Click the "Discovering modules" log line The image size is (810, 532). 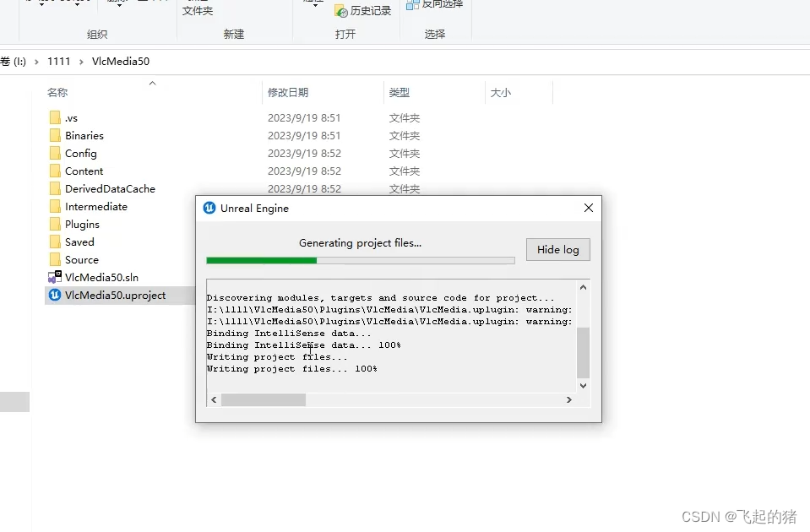380,298
